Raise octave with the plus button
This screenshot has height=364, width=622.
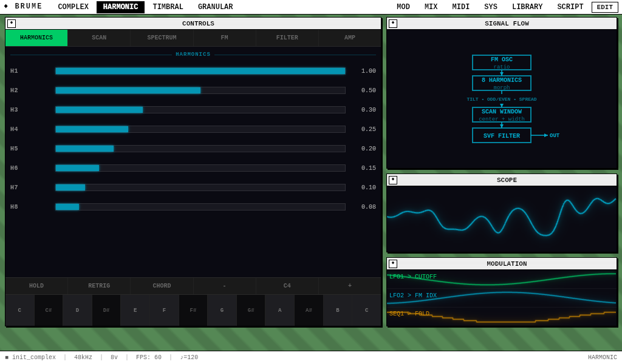pyautogui.click(x=349, y=285)
